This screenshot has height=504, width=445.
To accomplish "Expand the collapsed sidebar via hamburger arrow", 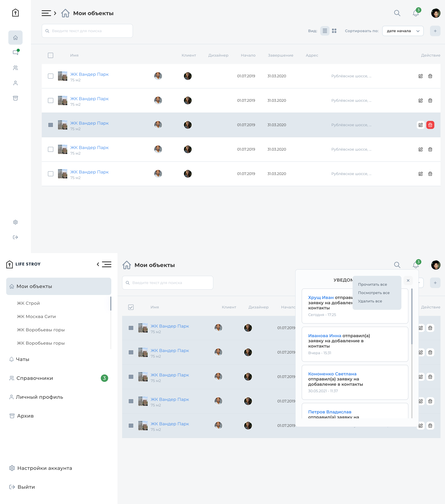I will pyautogui.click(x=49, y=13).
